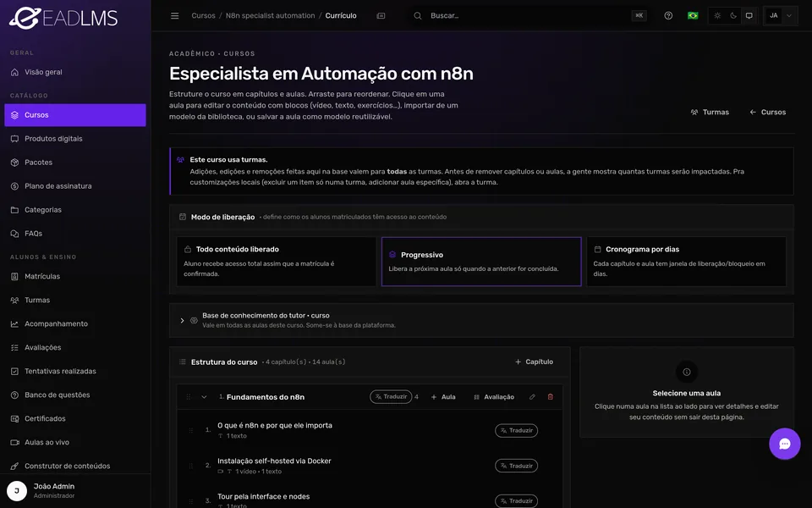812x508 pixels.
Task: Open Matrículas in sidebar
Action: point(75,276)
